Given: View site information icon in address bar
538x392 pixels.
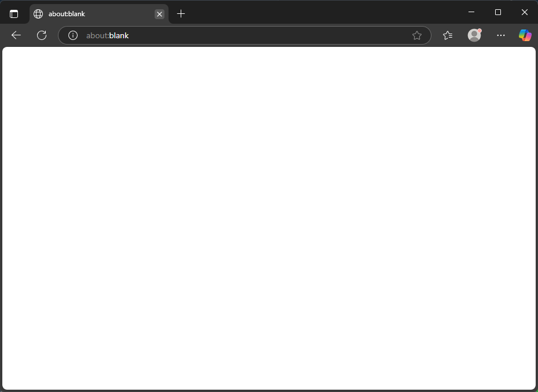Looking at the screenshot, I should pyautogui.click(x=73, y=35).
